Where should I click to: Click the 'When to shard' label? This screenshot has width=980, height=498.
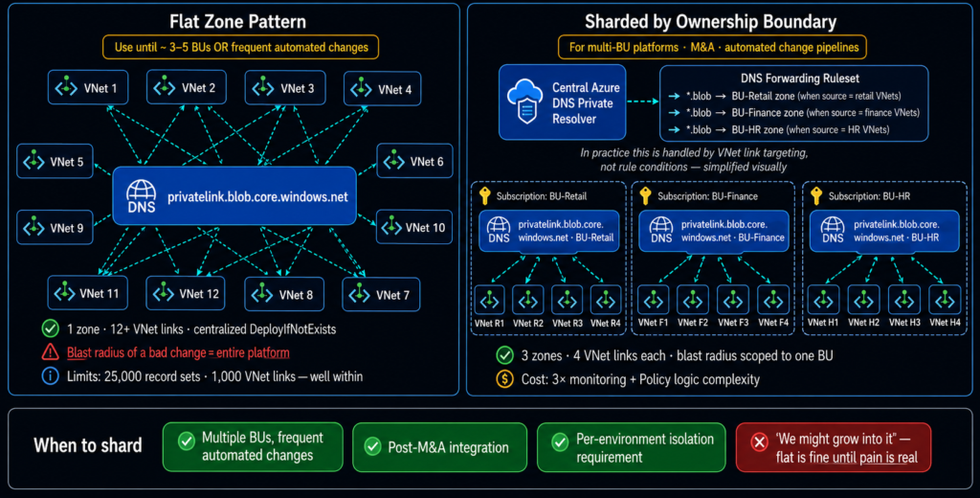[x=87, y=445]
